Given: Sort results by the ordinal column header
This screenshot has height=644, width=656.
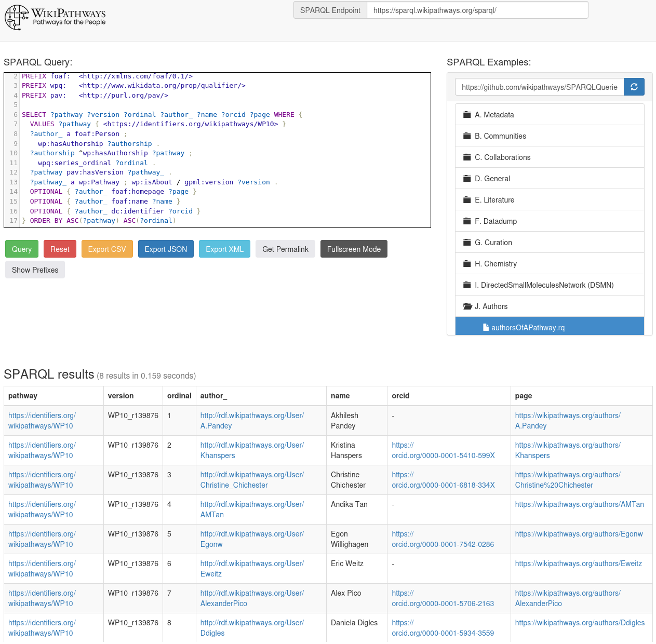Looking at the screenshot, I should [x=179, y=396].
